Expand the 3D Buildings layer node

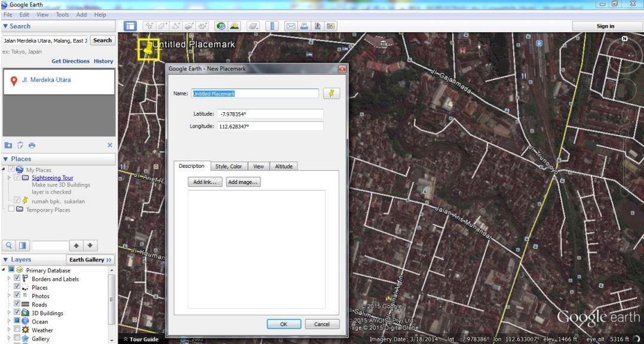pyautogui.click(x=10, y=312)
